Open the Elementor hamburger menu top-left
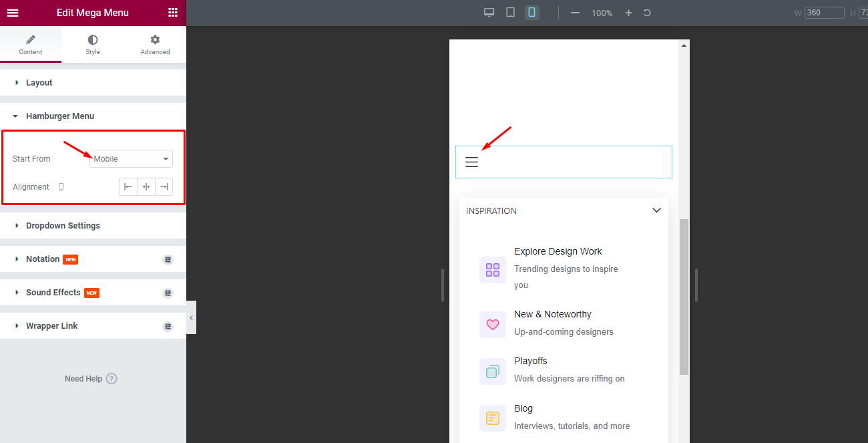Image resolution: width=868 pixels, height=443 pixels. (x=13, y=13)
